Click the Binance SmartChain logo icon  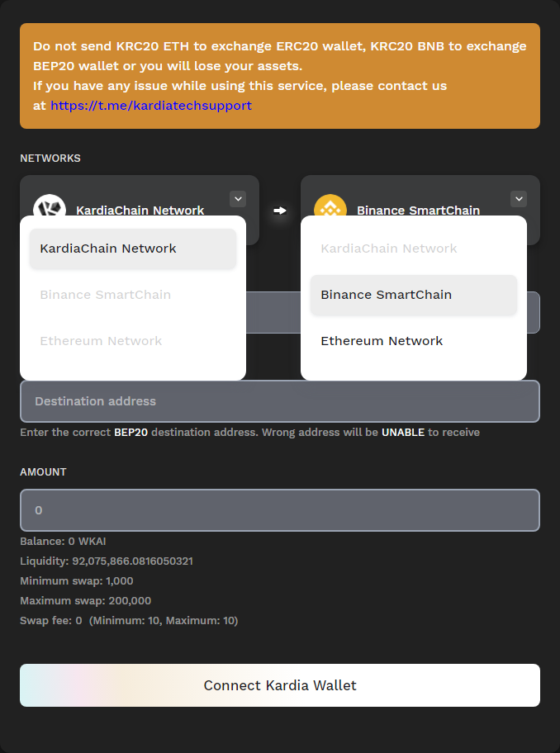click(330, 206)
